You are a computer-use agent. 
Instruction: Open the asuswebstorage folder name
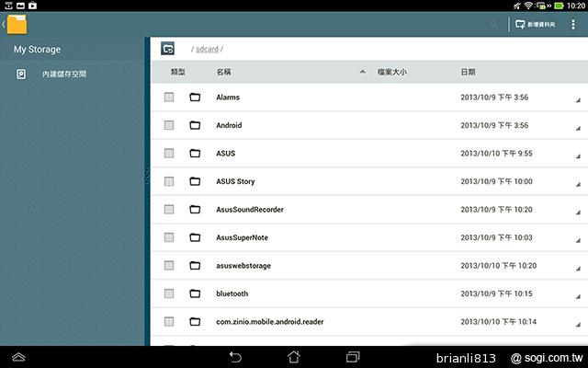click(x=243, y=266)
